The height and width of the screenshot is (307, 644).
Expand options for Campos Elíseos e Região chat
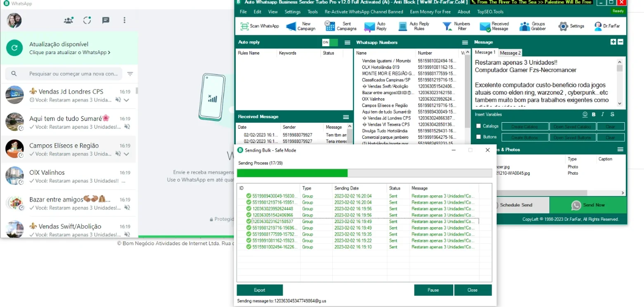[127, 154]
